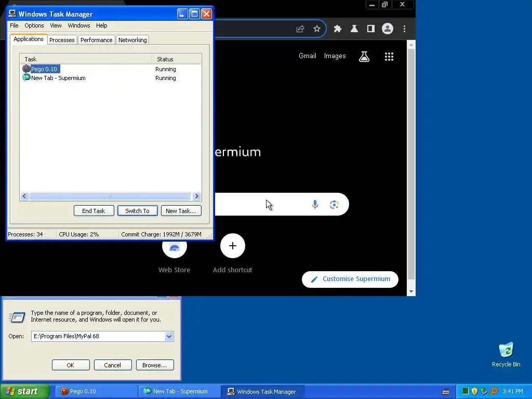Viewport: 532px width, 399px height.
Task: Click the Add shortcut plus button
Action: pyautogui.click(x=232, y=246)
